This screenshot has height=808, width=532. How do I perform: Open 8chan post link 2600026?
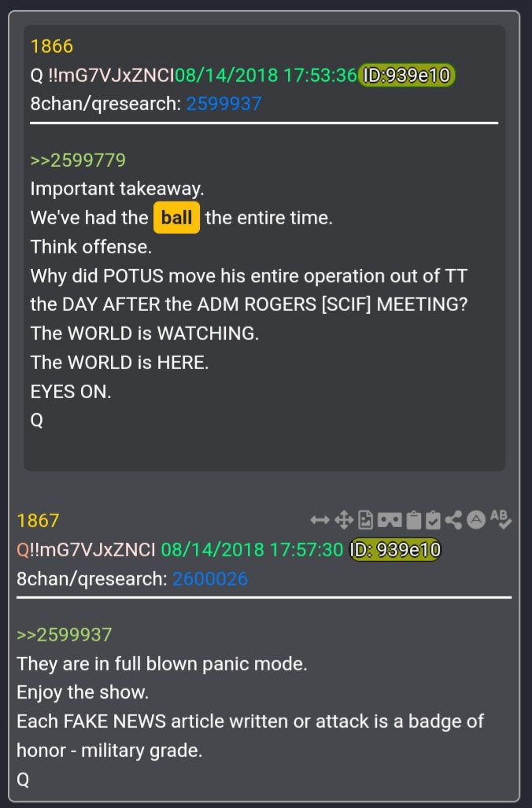click(x=210, y=579)
